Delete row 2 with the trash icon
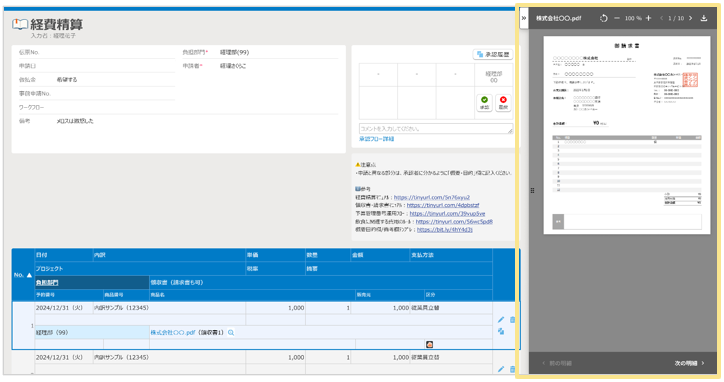 click(512, 369)
